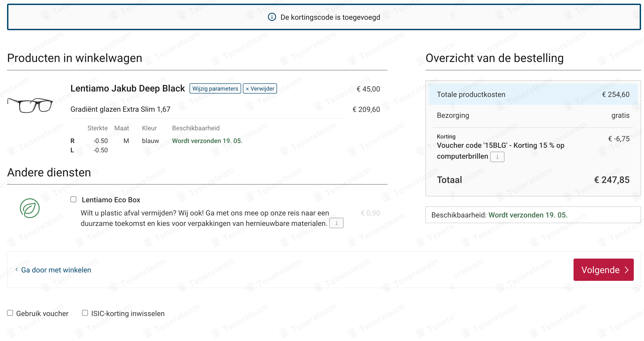644x341 pixels.
Task: Click the back chevron beside Ga door met winkelen
Action: [x=17, y=269]
